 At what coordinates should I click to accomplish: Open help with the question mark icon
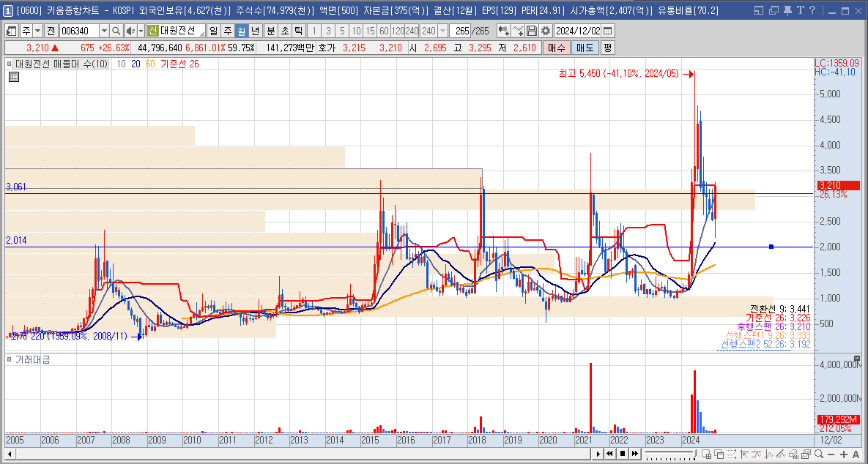point(812,10)
